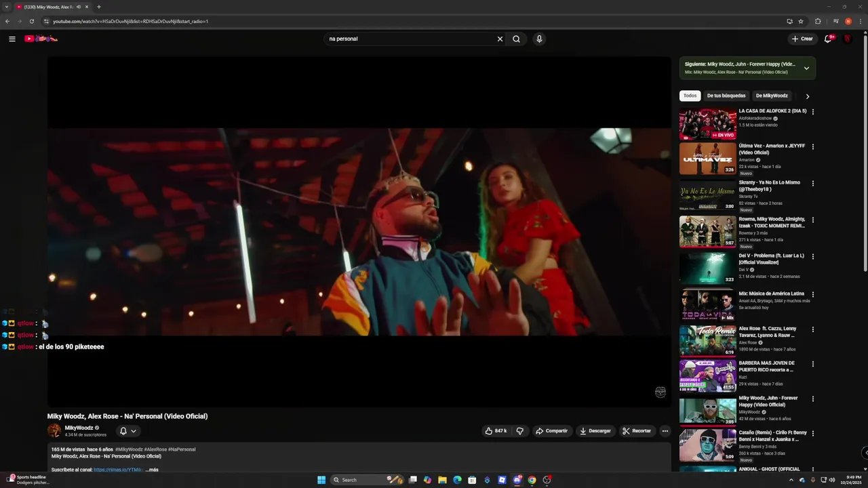The width and height of the screenshot is (868, 488).
Task: Click the video player watermark icon
Action: coord(660,392)
